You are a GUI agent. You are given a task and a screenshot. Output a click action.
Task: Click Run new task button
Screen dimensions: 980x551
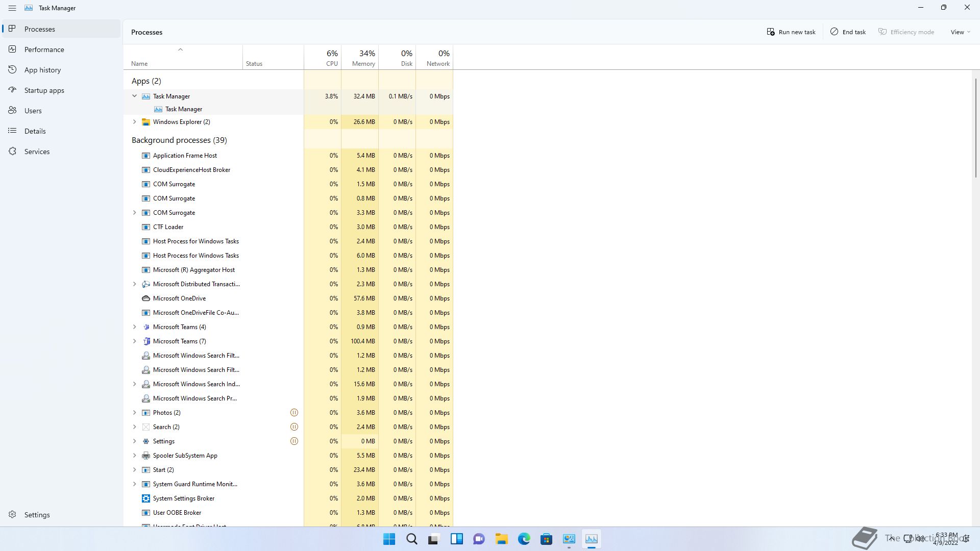pyautogui.click(x=791, y=32)
